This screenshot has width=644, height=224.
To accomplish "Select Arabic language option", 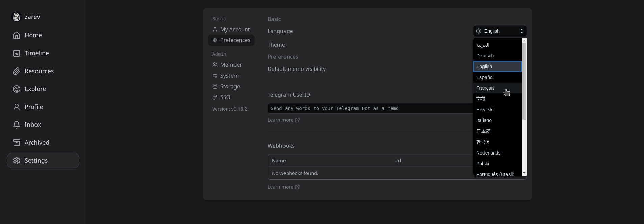I will click(497, 45).
